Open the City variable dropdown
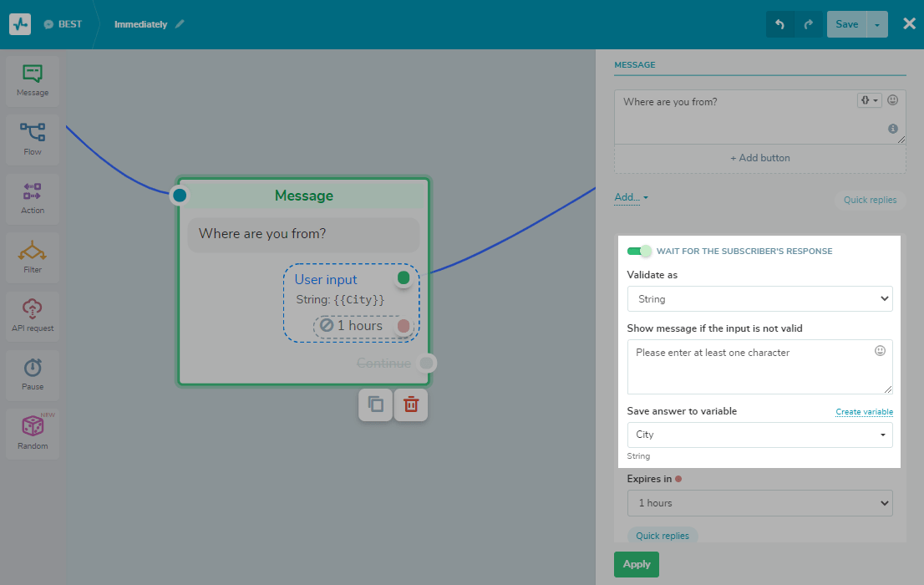The height and width of the screenshot is (585, 924). point(759,435)
